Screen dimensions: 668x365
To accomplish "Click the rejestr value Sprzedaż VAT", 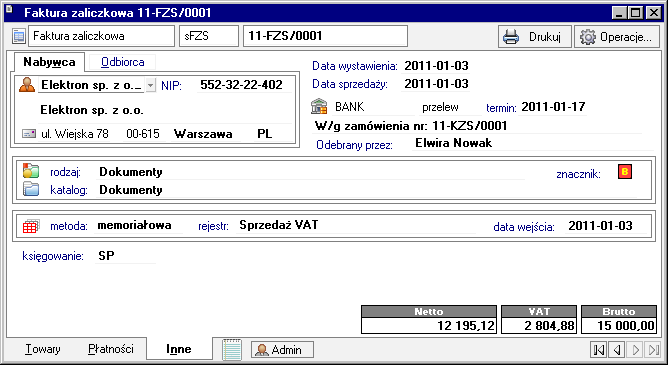I will (279, 225).
